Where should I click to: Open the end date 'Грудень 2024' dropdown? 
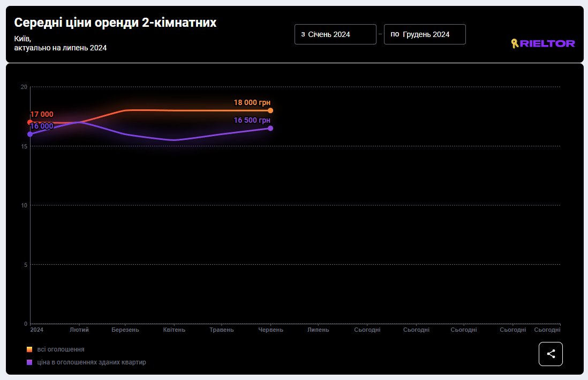(425, 34)
